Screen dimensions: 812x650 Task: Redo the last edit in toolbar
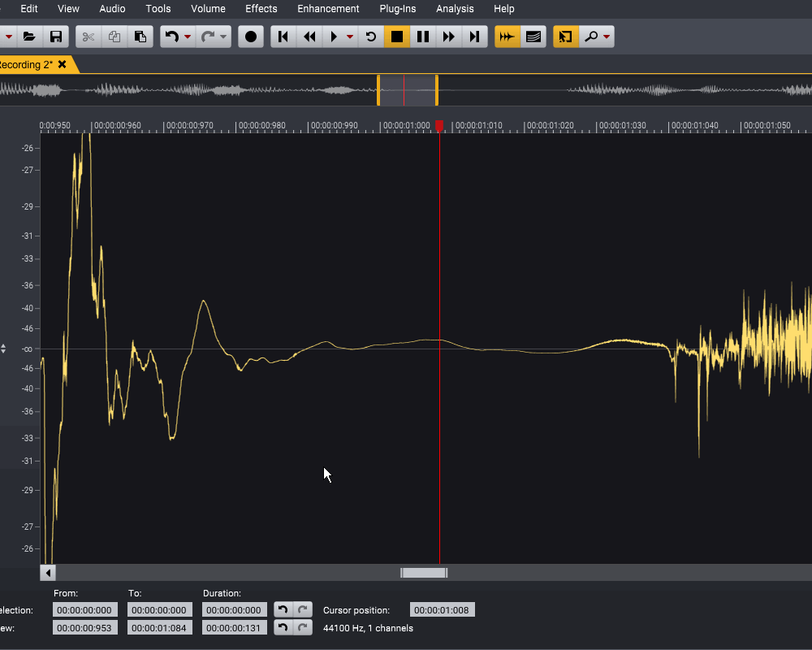tap(208, 37)
